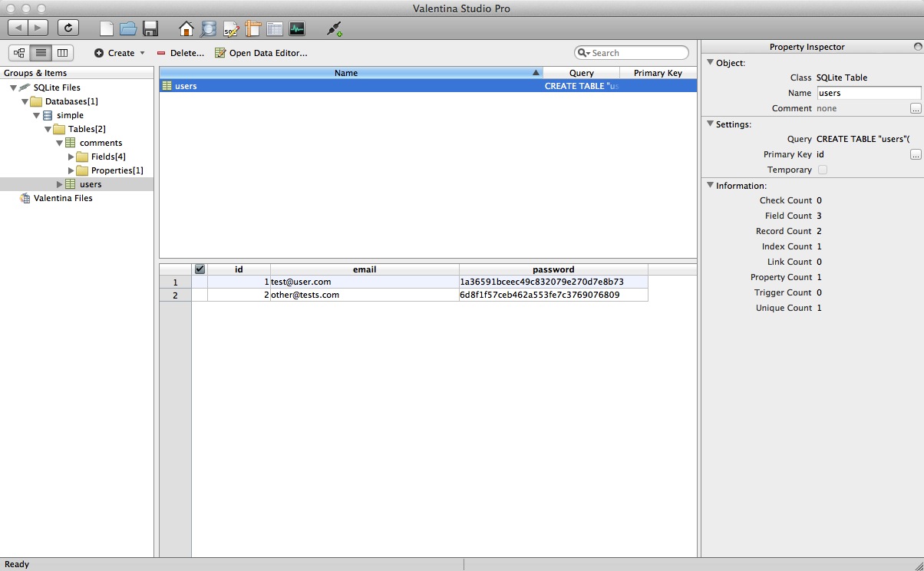The height and width of the screenshot is (571, 924).
Task: Switch to list view mode
Action: 41,53
